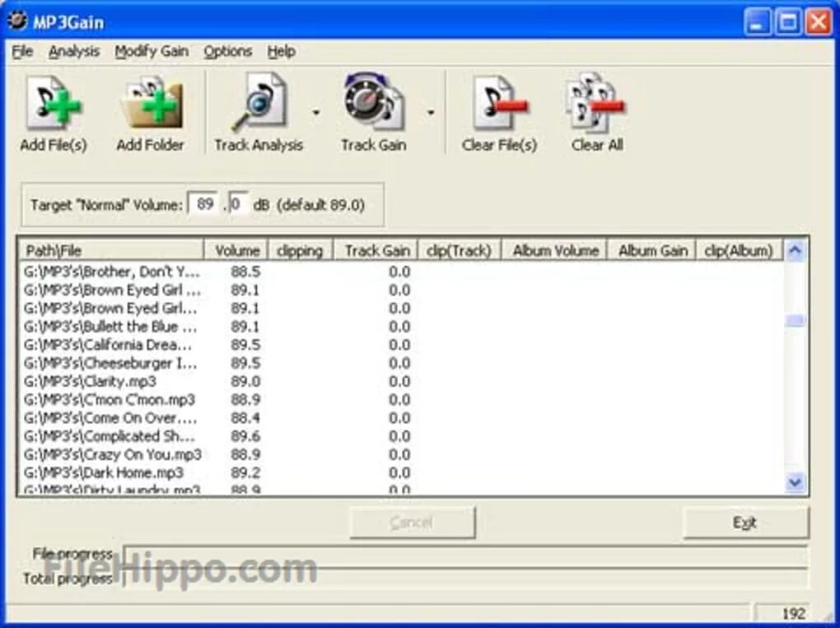Screen dimensions: 840x628
Task: Select the Clarity.mp3 file row
Action: (402, 381)
